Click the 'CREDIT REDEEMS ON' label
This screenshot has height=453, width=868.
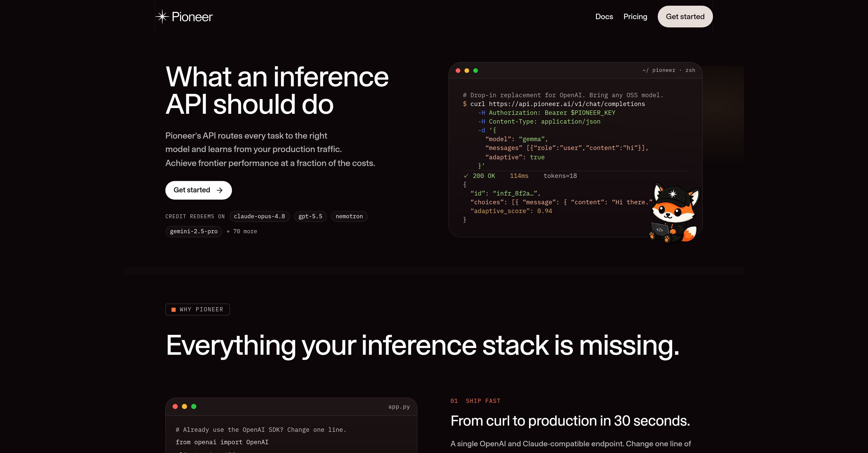click(195, 216)
